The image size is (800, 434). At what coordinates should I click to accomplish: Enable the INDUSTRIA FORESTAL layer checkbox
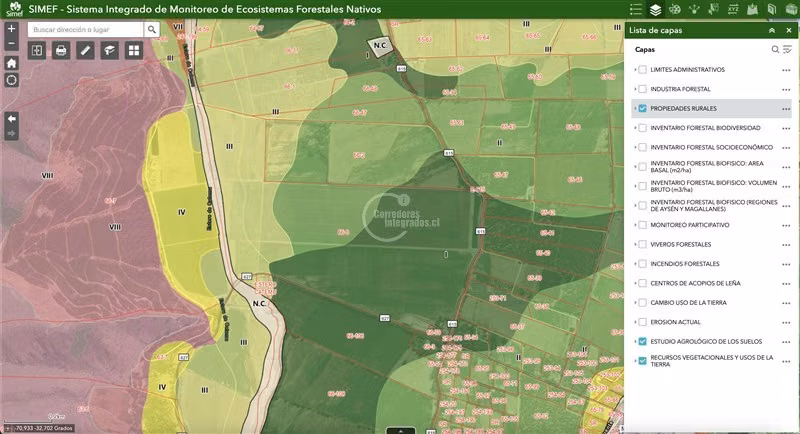[642, 89]
